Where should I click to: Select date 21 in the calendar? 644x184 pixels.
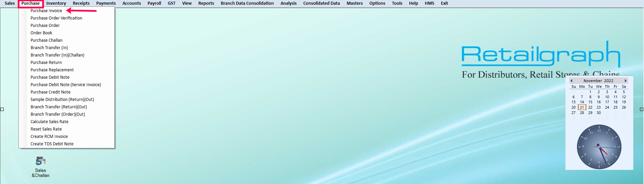582,107
